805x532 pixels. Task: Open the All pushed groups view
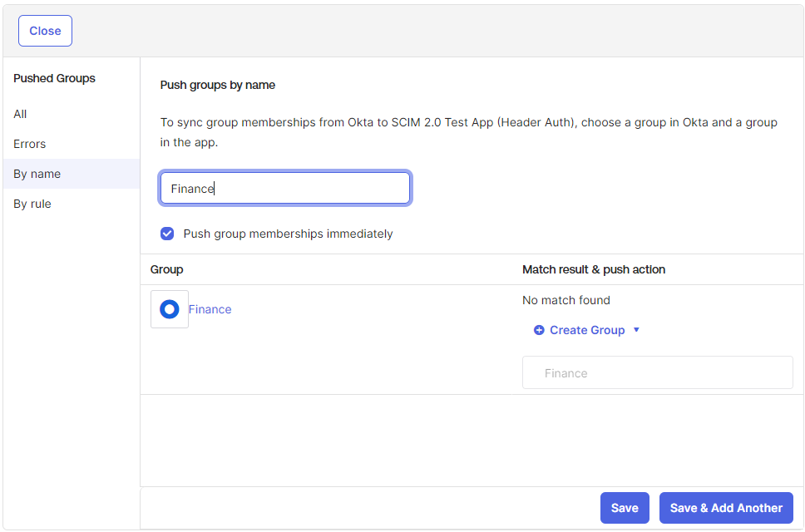(20, 114)
